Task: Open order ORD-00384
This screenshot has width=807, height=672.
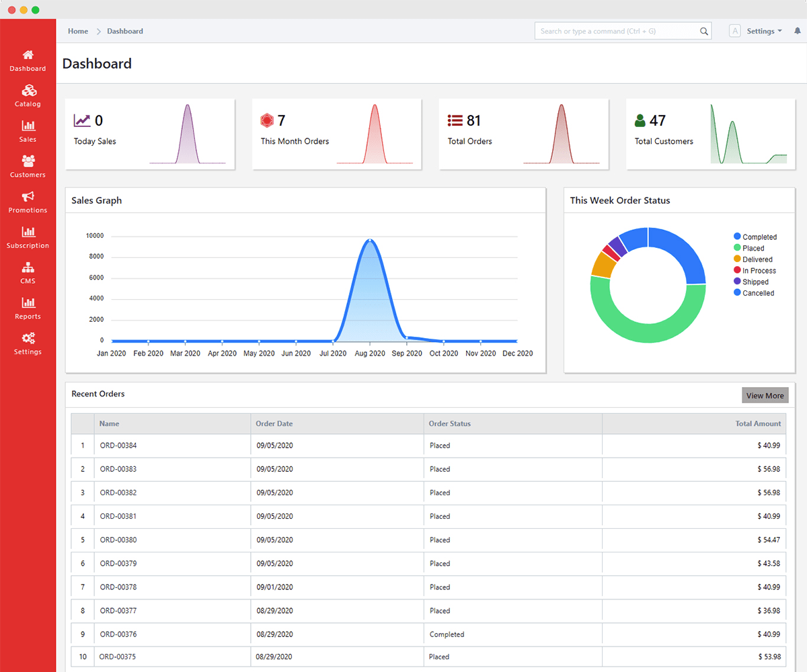Action: coord(118,446)
